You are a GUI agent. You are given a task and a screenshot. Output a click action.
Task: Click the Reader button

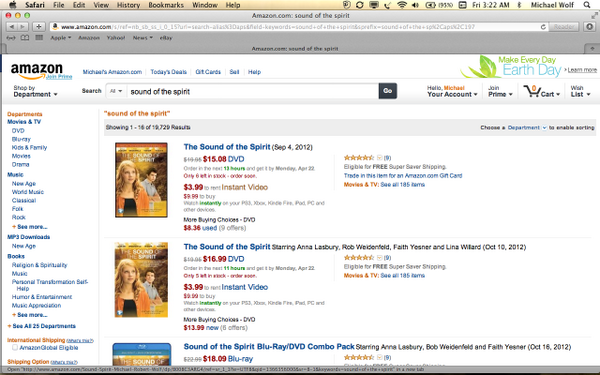click(564, 27)
